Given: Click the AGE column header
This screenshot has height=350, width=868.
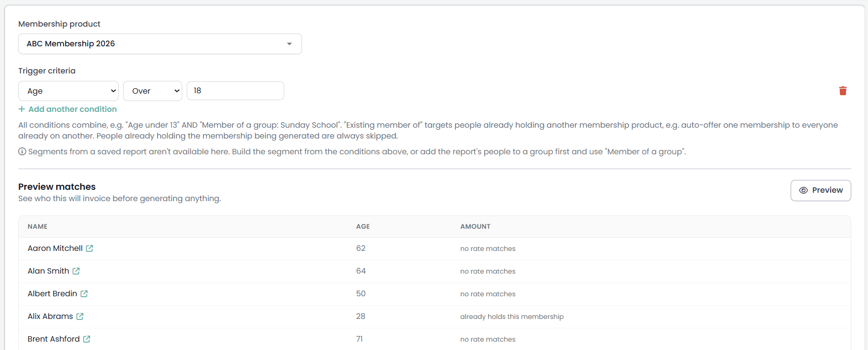Looking at the screenshot, I should coord(363,226).
